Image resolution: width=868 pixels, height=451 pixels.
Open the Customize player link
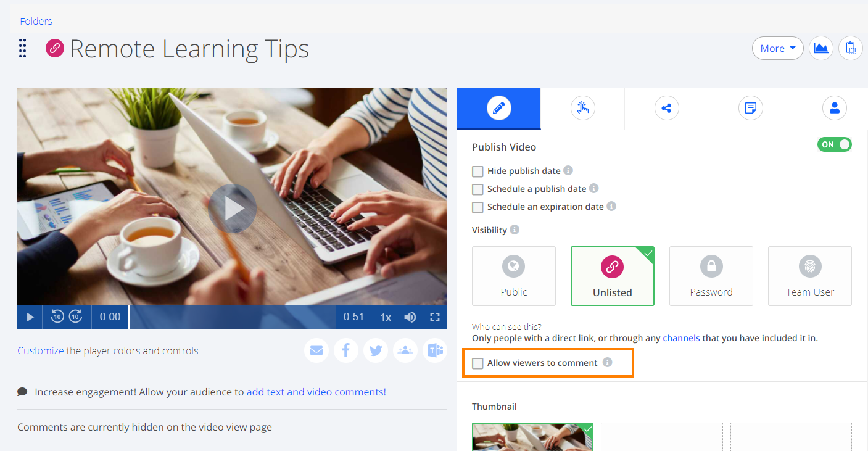[x=40, y=350]
